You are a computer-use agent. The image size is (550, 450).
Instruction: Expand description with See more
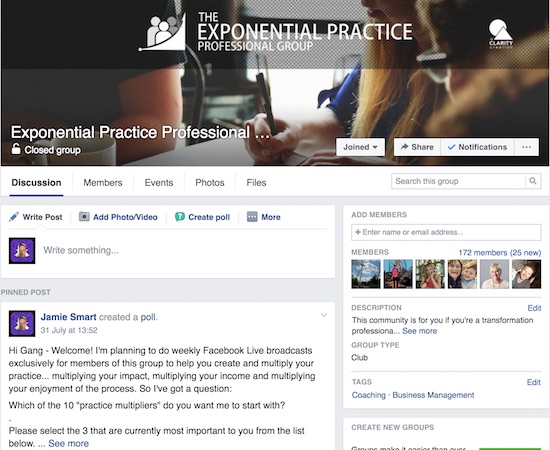point(420,331)
